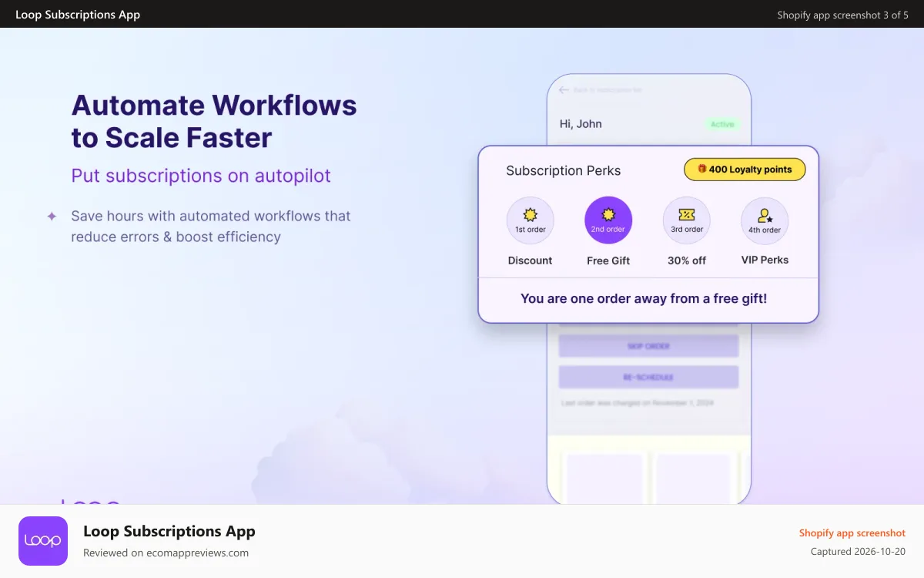The height and width of the screenshot is (578, 924).
Task: Click the RE-SCHEDULE button
Action: [648, 377]
